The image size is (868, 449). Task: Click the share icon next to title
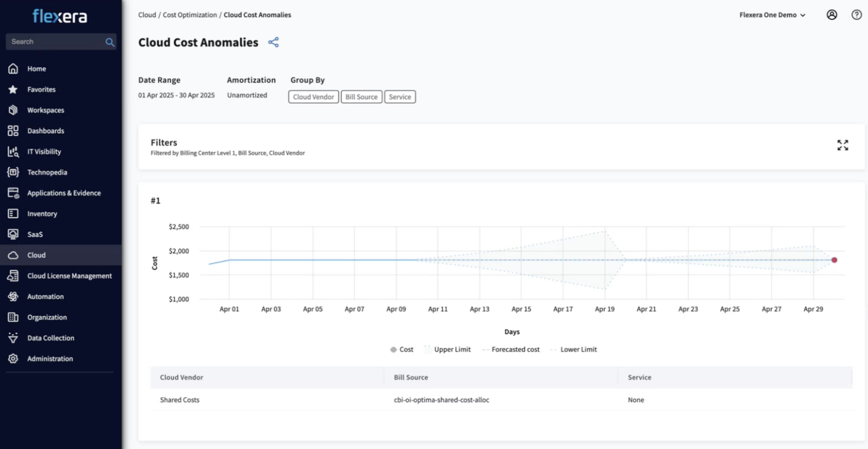point(273,42)
